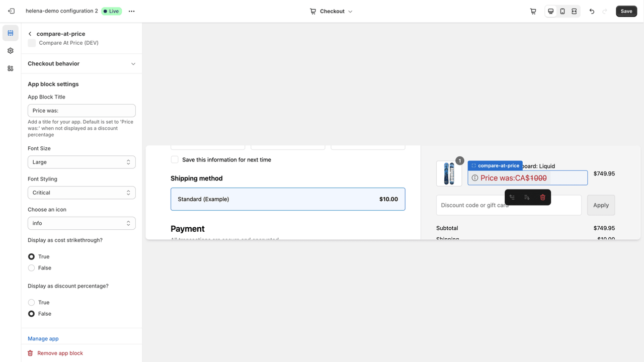Select True for cost strikethrough
The width and height of the screenshot is (644, 362).
click(31, 256)
